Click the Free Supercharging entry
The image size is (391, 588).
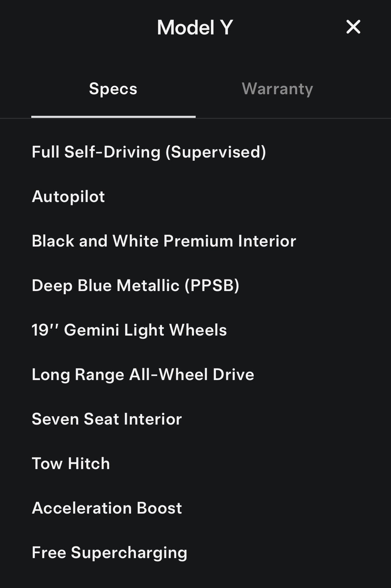109,553
